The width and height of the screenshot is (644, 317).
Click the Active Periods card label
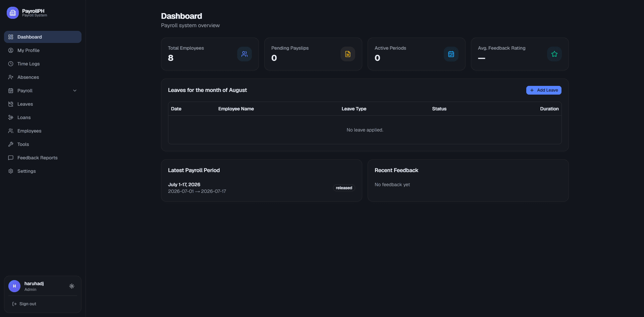[x=390, y=48]
